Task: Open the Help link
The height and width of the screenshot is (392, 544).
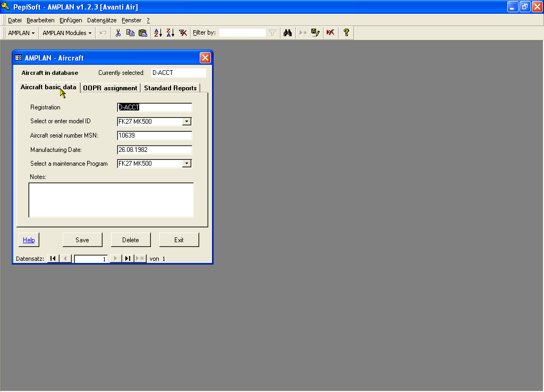Action: pos(29,240)
